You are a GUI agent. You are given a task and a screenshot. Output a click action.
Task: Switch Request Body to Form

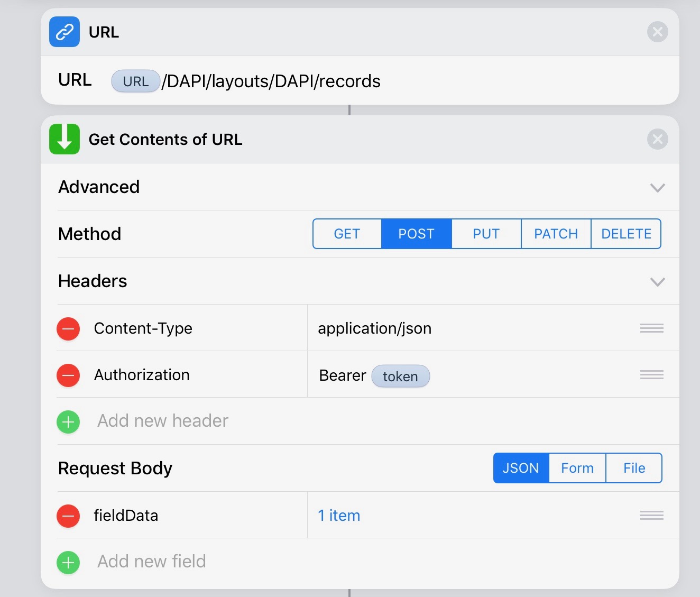tap(577, 468)
